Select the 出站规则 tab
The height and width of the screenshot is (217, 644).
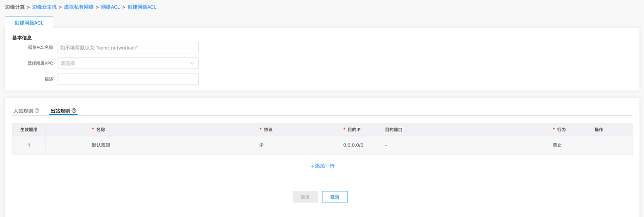click(x=60, y=111)
